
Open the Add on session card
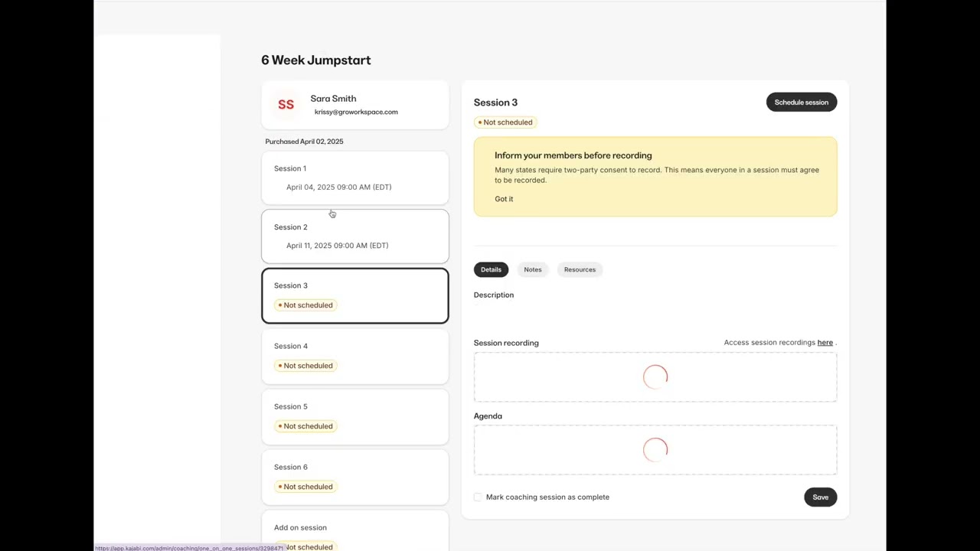(x=355, y=531)
